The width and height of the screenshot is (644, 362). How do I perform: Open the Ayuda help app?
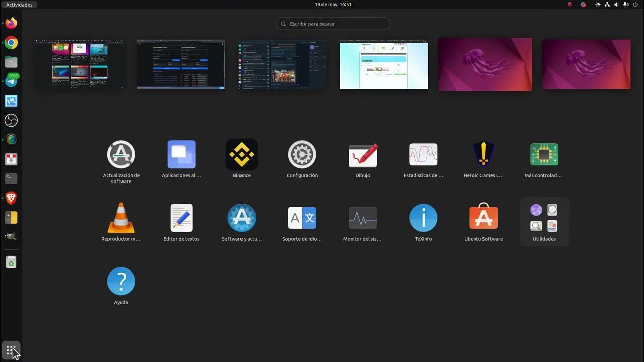[121, 282]
